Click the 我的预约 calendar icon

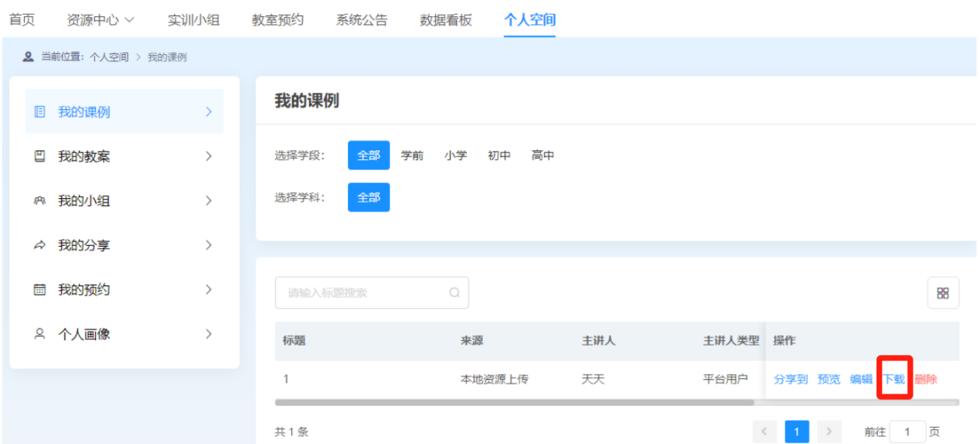coord(40,290)
